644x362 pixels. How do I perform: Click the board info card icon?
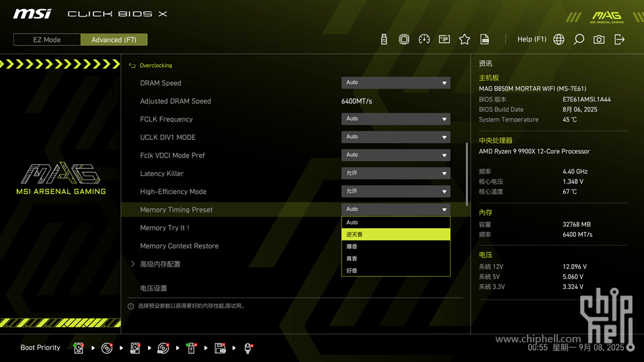[444, 39]
